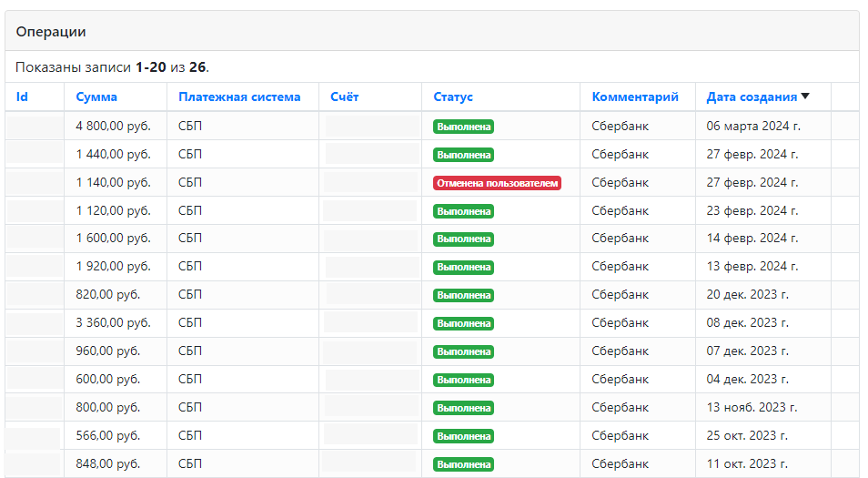Click Выполнена badge in 06 марта 2024 row
868x478 pixels.
pos(463,127)
